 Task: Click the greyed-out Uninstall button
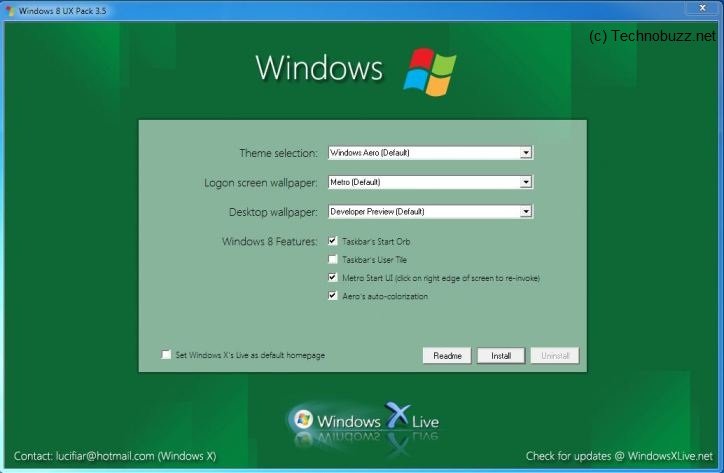click(x=555, y=356)
